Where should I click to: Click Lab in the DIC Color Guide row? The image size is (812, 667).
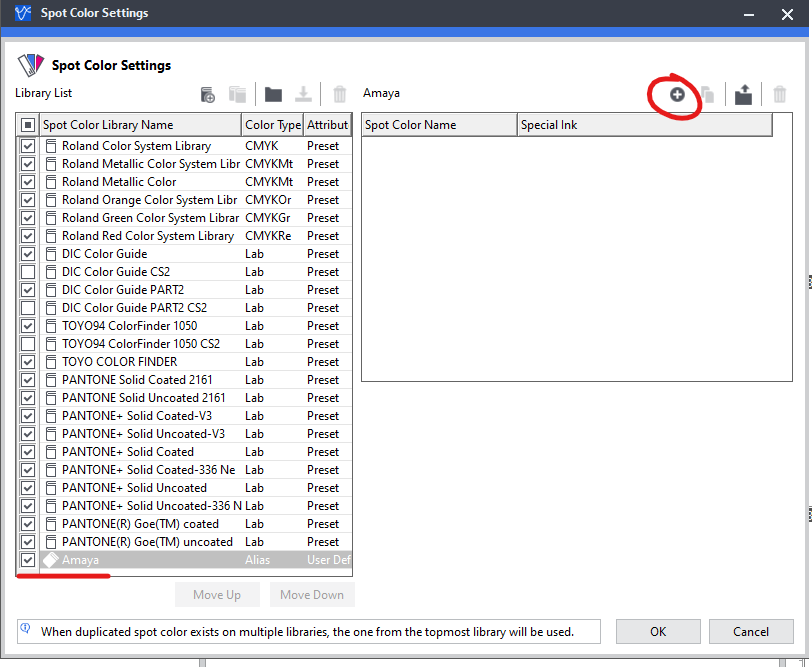pos(254,254)
